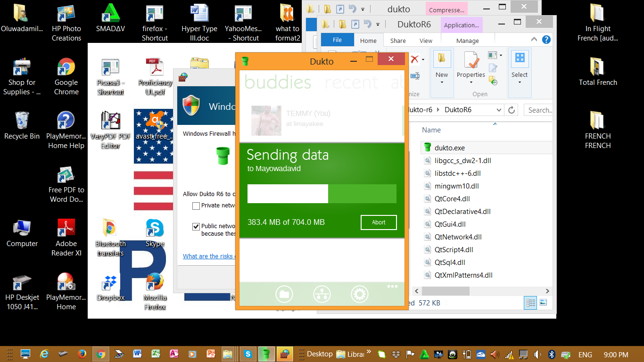The image size is (644, 362).
Task: Open the received-files folder icon in Dukto
Action: tap(284, 295)
